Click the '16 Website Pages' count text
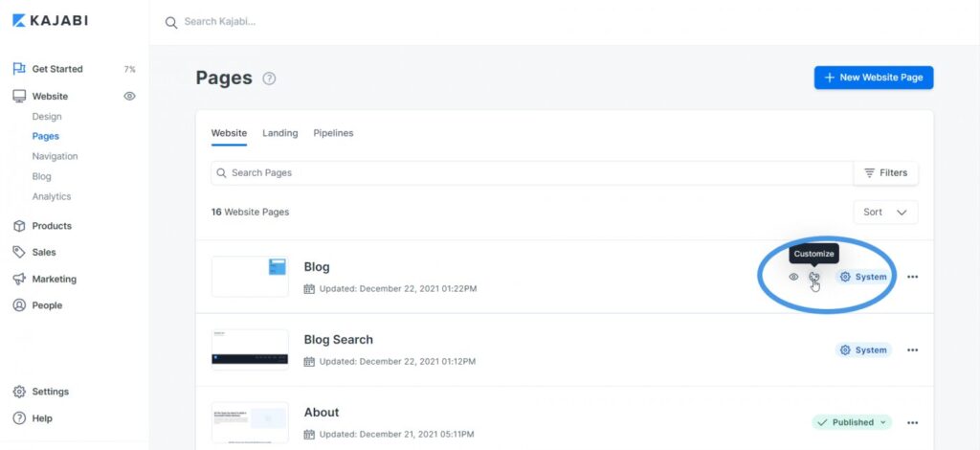980x450 pixels. pyautogui.click(x=250, y=212)
